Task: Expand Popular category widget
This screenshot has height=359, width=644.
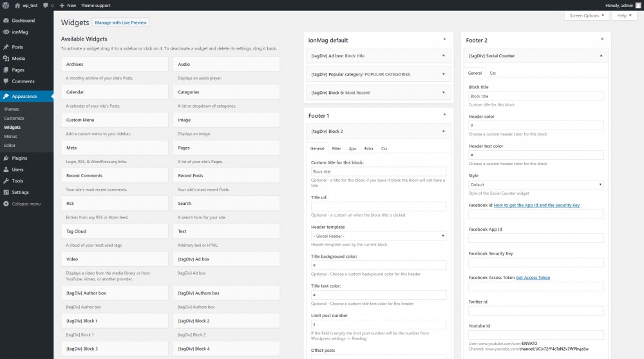Action: coord(444,74)
